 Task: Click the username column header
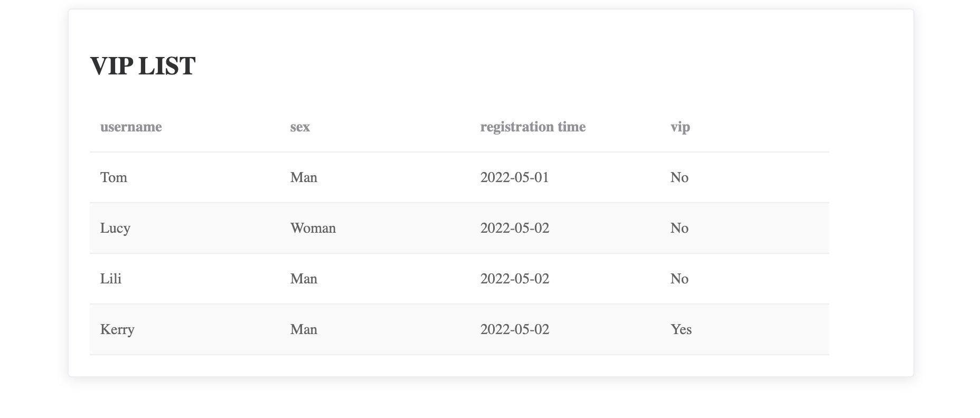tap(131, 127)
